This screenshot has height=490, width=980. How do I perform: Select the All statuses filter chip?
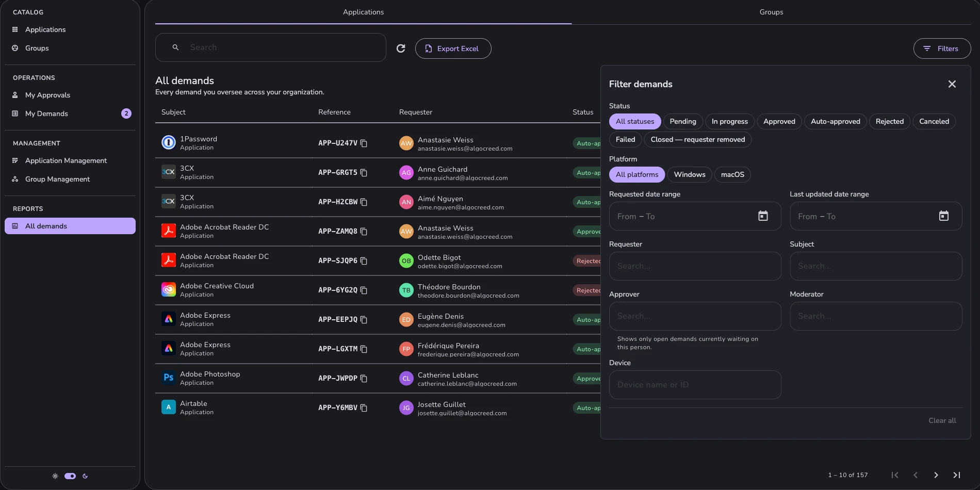635,122
